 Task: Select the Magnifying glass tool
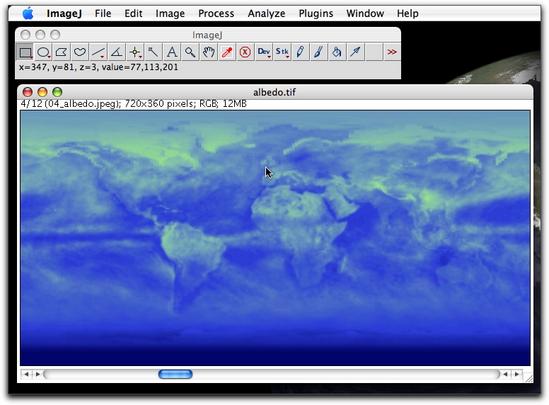(x=190, y=53)
